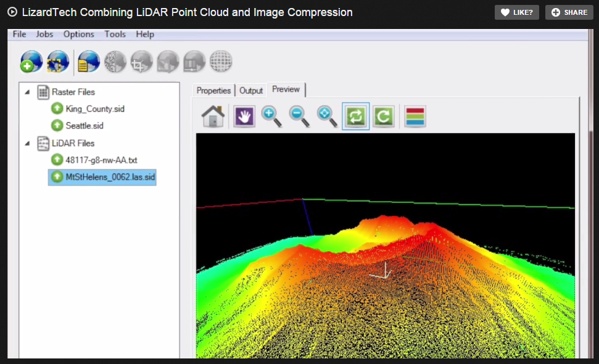Select the Pan hand tool in Preview toolbar
Viewport: 599px width, 364px height.
244,116
